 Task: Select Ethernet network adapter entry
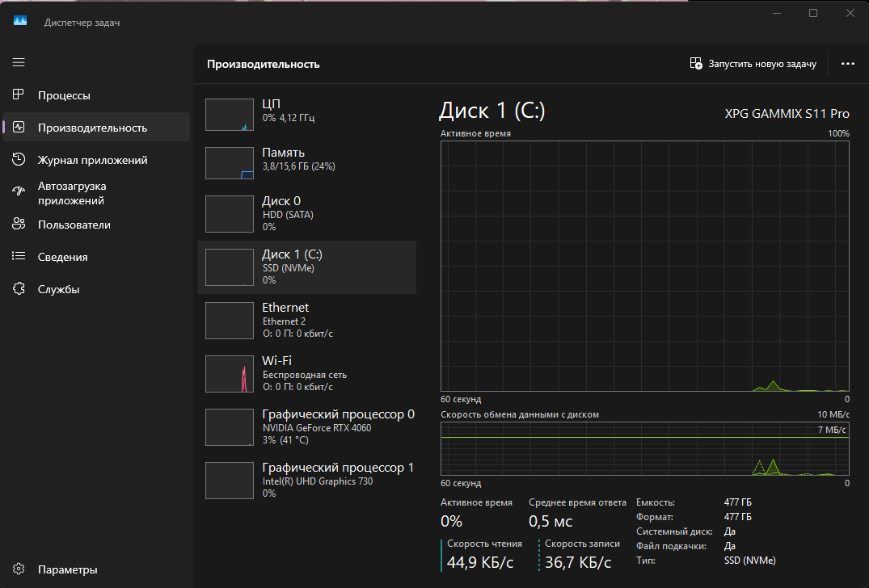coord(306,321)
